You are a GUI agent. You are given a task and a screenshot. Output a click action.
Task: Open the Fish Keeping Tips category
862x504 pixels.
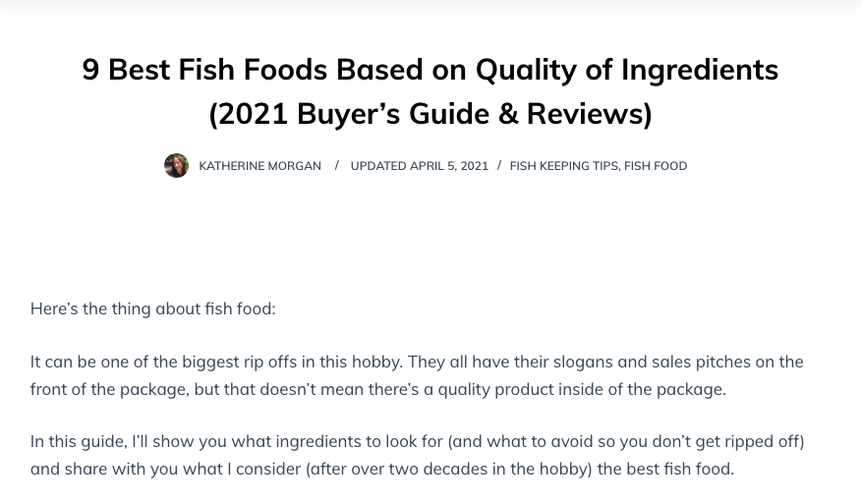tap(564, 166)
